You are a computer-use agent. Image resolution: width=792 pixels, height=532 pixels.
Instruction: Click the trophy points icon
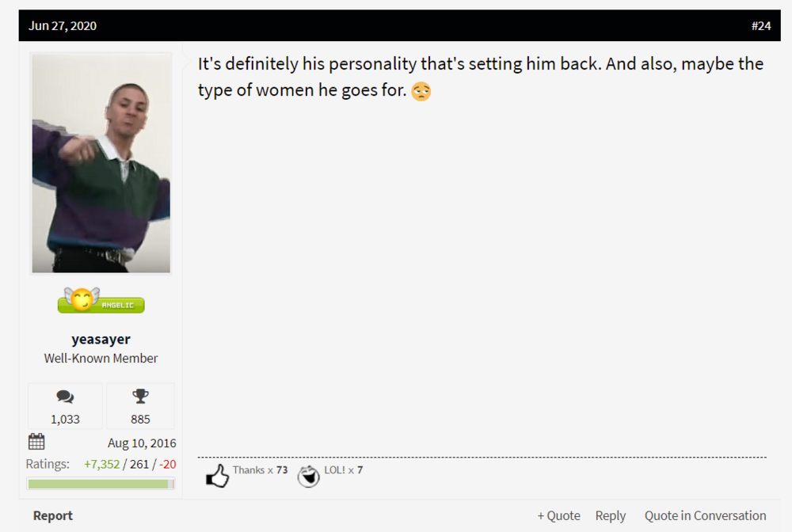(140, 396)
